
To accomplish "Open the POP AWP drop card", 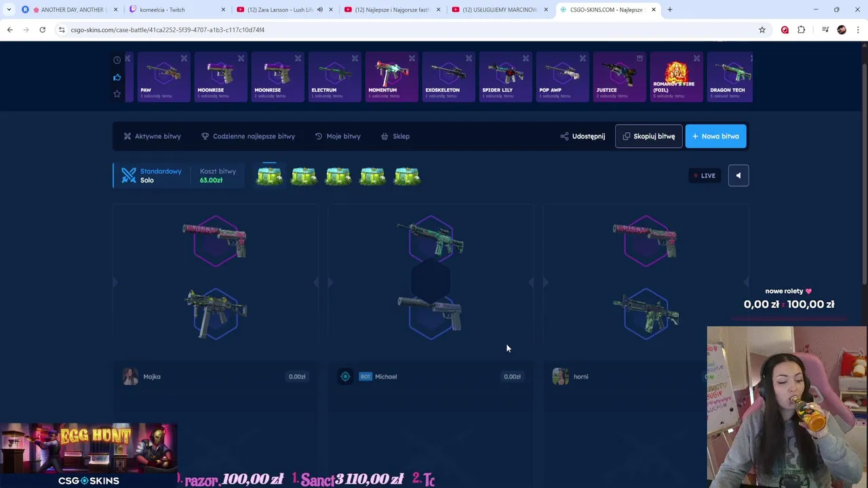I will tap(562, 77).
